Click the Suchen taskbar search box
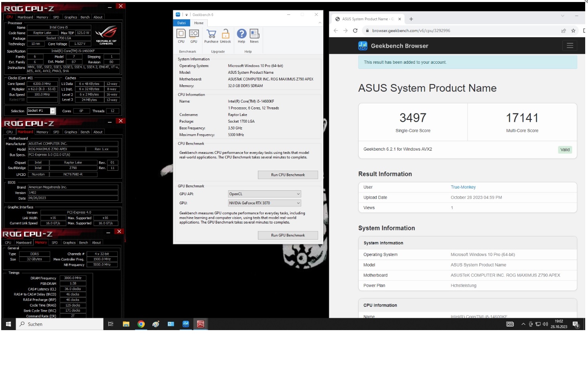 [59, 324]
